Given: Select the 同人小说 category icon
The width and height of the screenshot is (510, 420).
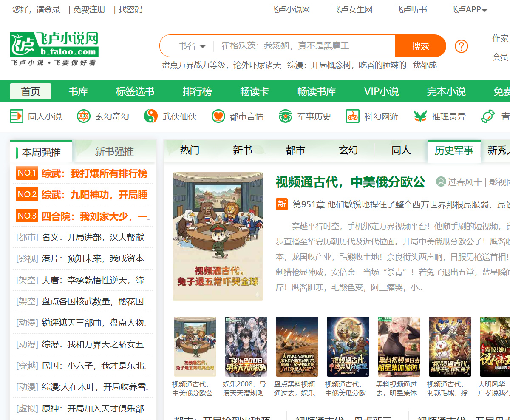Looking at the screenshot, I should (x=16, y=116).
